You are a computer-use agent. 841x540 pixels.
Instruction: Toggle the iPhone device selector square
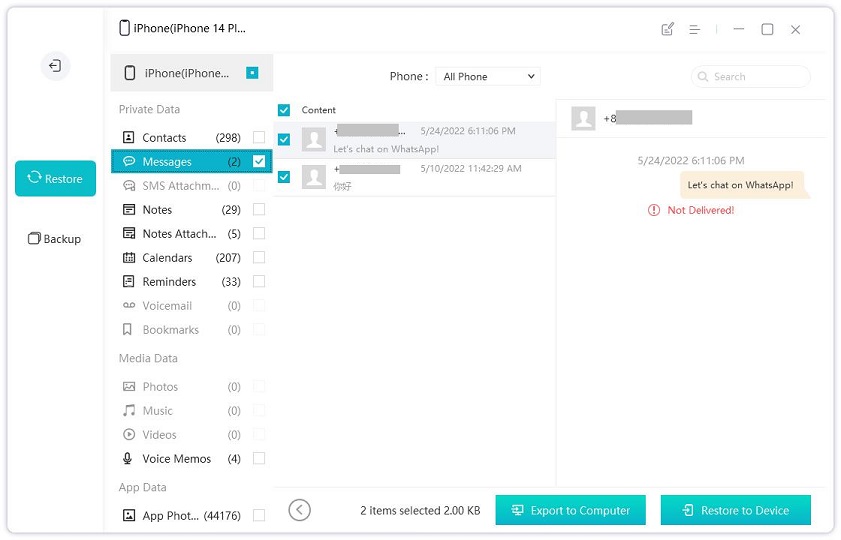(253, 73)
